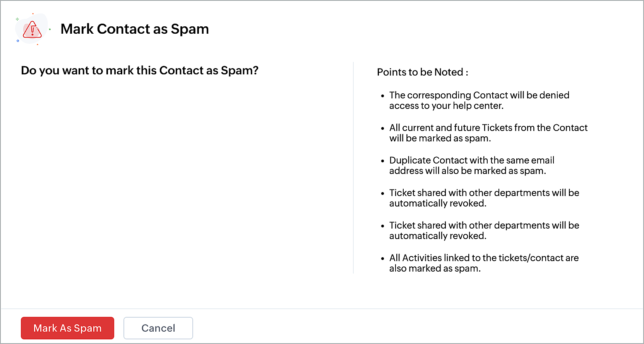644x344 pixels.
Task: Confirm with the Mark As Spam button
Action: 67,328
